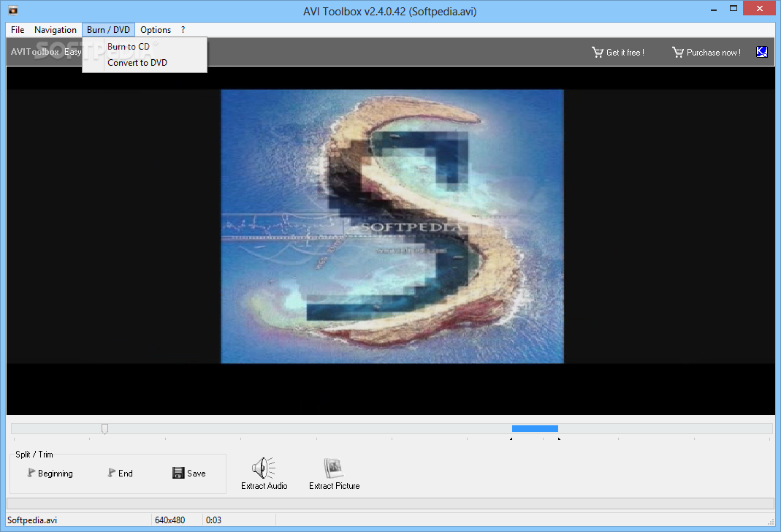Screen dimensions: 781x532
Task: Click the selection start marker triangle
Action: [x=511, y=439]
